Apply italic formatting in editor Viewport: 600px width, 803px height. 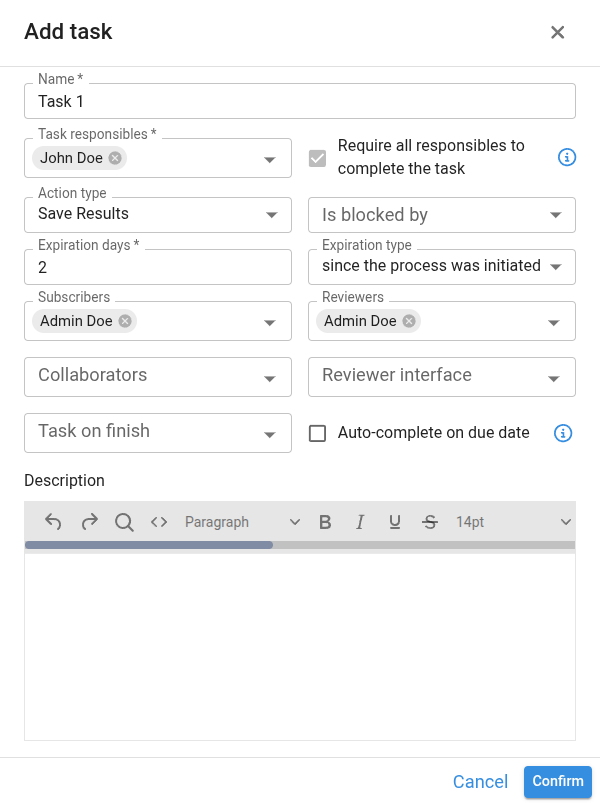click(360, 522)
